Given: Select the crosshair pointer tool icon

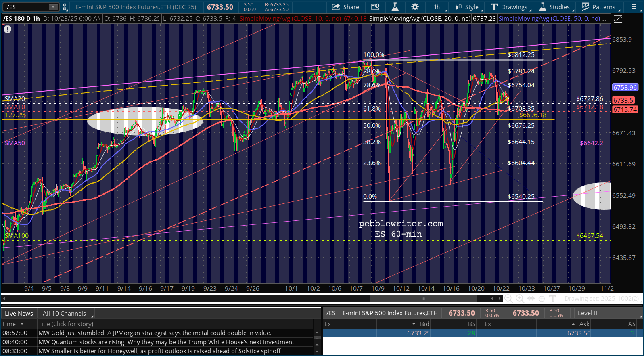Looking at the screenshot, I should click(542, 299).
